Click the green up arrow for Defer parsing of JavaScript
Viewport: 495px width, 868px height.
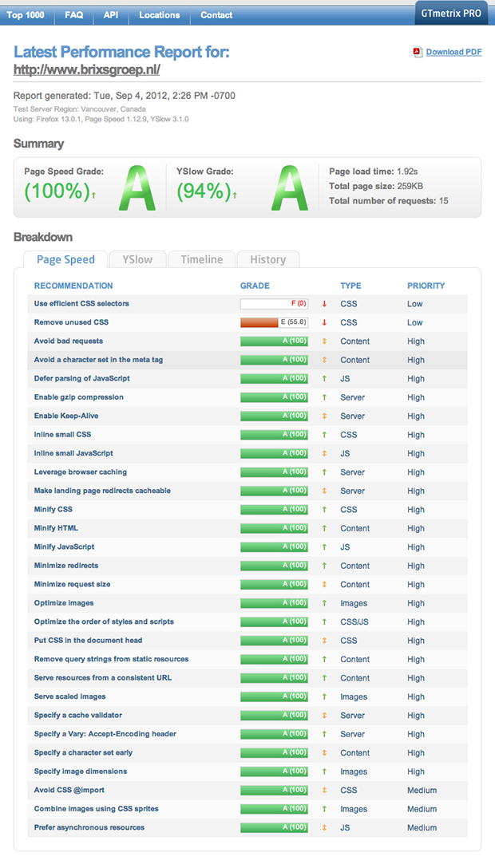pyautogui.click(x=324, y=379)
